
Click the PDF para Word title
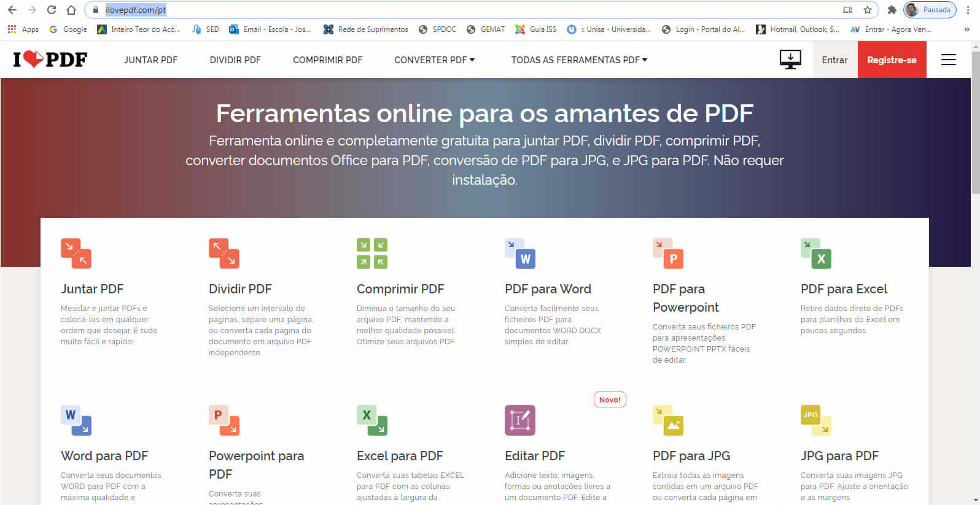[548, 289]
